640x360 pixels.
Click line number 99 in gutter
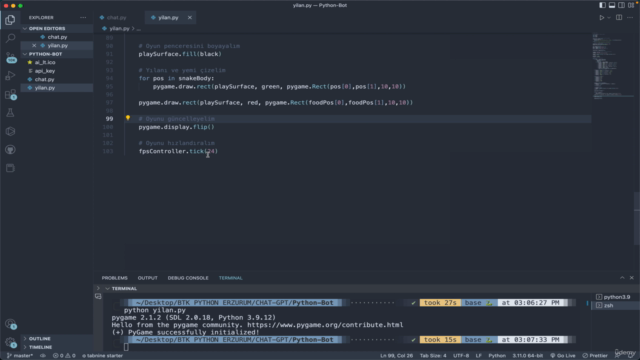(109, 119)
